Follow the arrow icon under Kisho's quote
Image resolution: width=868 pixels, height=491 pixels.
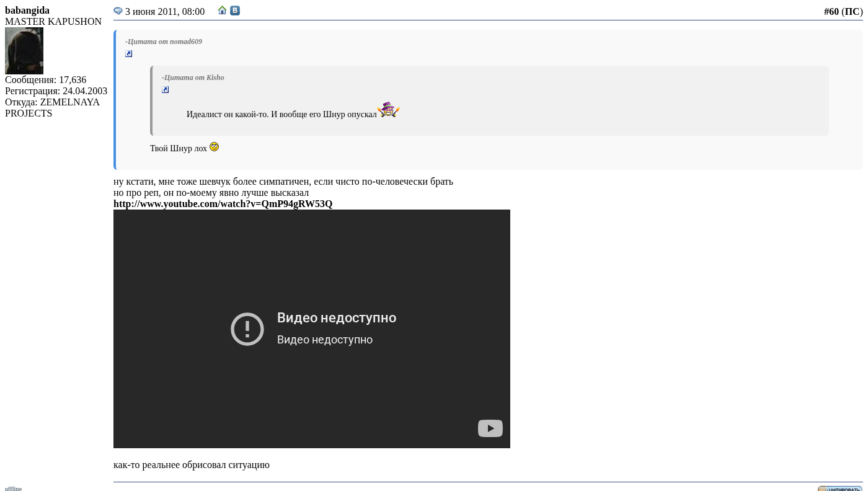pyautogui.click(x=166, y=90)
